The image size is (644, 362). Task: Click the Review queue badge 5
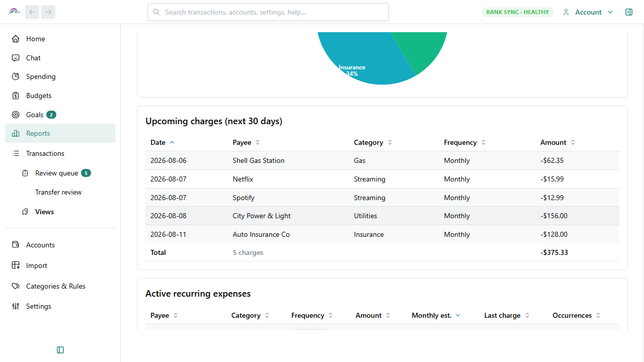[x=86, y=173]
